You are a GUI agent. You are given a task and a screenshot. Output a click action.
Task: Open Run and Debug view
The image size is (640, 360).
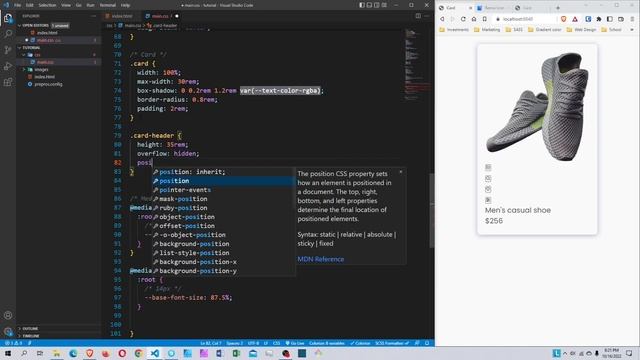tap(8, 66)
